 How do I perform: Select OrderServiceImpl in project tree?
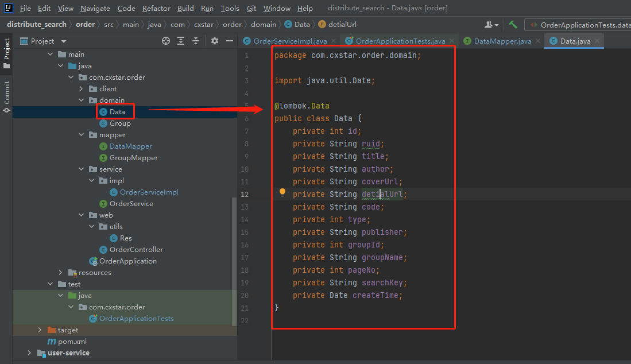(149, 192)
